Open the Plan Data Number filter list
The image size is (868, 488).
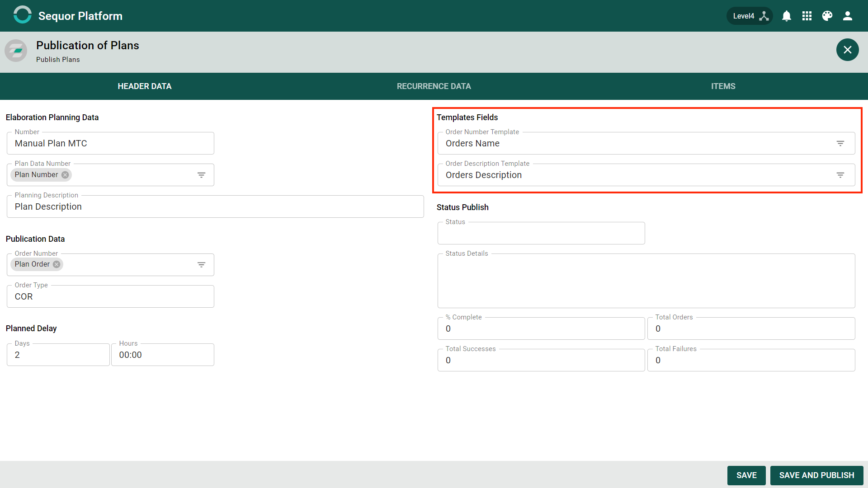pos(202,175)
